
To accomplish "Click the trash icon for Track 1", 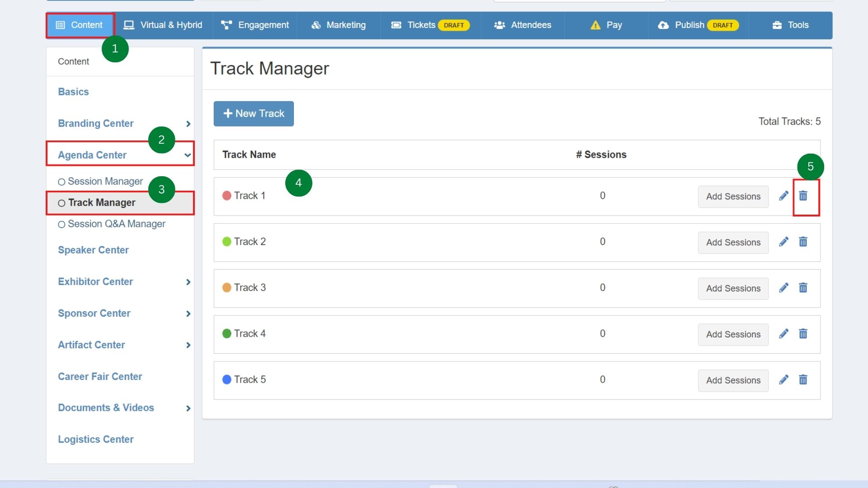I will click(803, 196).
